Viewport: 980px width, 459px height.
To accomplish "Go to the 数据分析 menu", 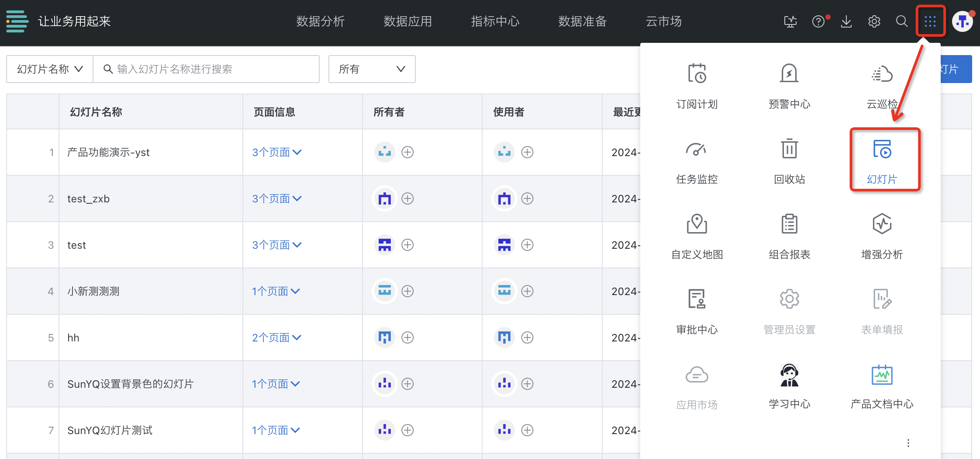I will click(321, 21).
